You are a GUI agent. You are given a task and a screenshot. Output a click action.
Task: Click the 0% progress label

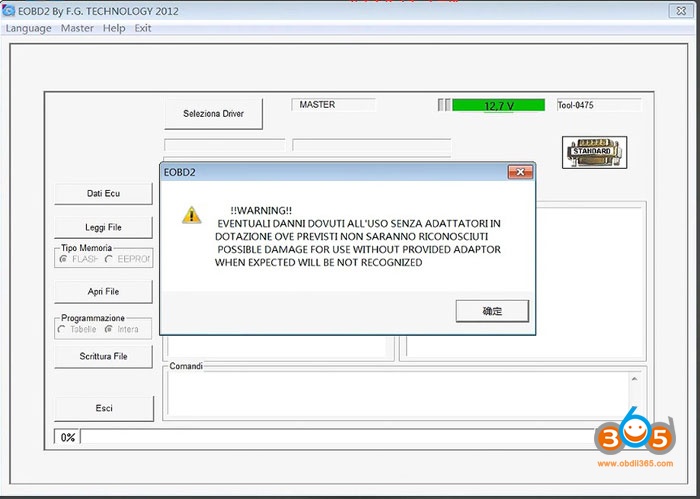click(67, 437)
